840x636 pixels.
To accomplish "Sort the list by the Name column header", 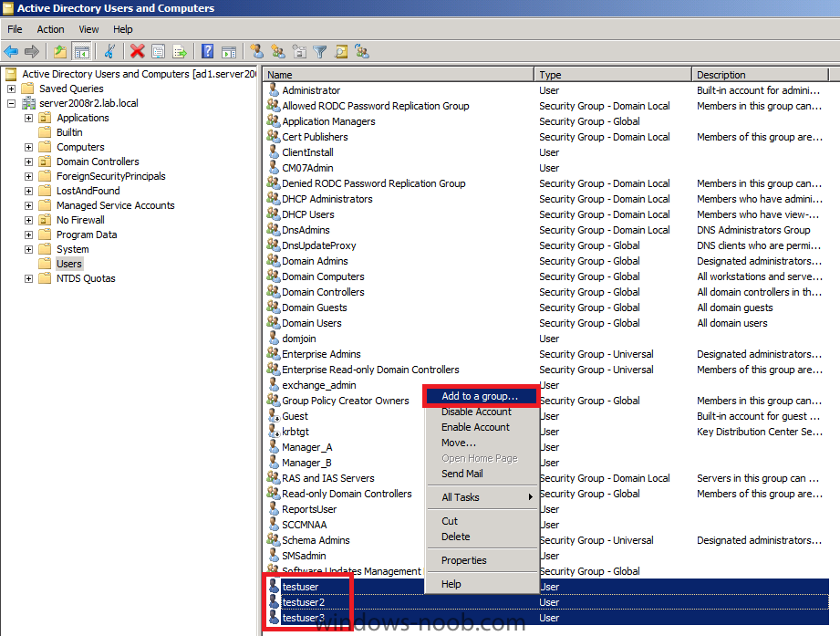I will pos(399,75).
